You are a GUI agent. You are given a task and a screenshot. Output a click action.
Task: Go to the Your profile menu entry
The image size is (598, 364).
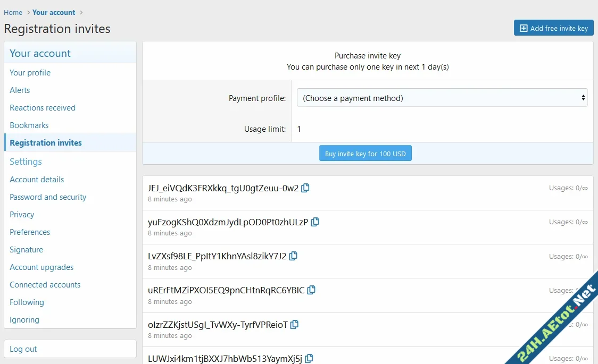coord(30,72)
